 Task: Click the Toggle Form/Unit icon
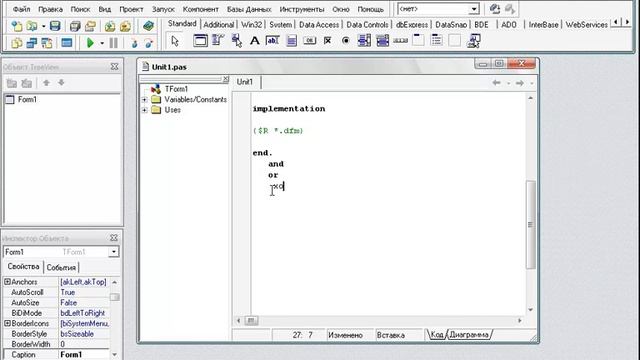(47, 42)
